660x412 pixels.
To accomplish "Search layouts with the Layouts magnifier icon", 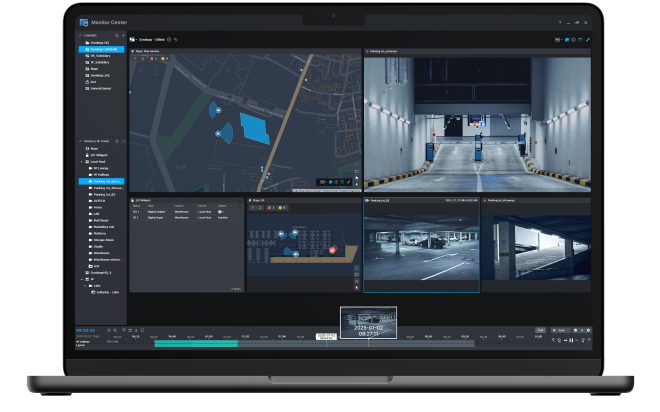I will pos(117,35).
